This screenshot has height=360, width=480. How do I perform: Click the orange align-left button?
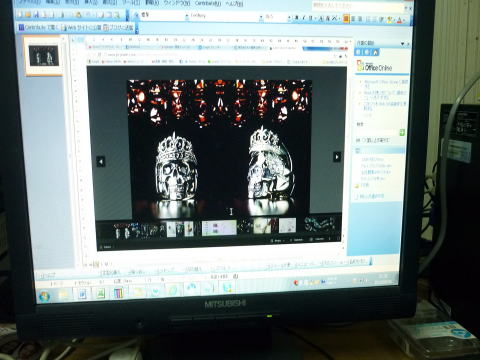346,19
